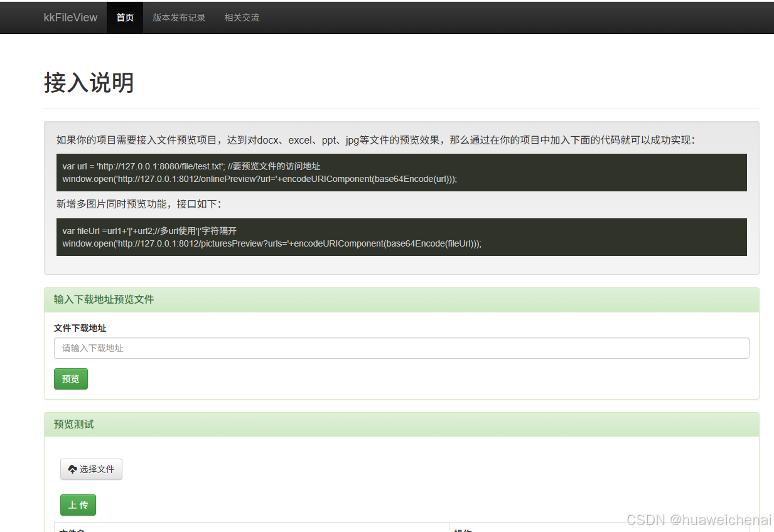Click the 选择文件 upload button
Image resolution: width=774 pixels, height=532 pixels.
tap(91, 469)
